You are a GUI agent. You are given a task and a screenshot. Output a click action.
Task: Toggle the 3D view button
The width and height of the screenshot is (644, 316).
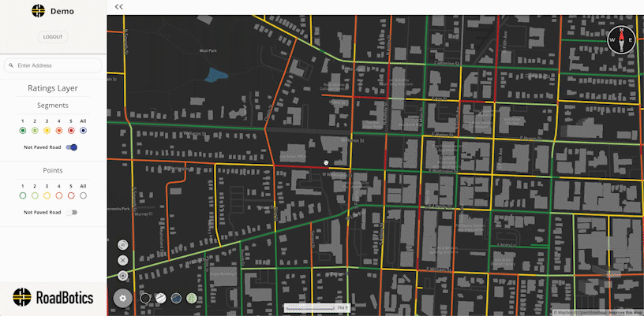[123, 244]
